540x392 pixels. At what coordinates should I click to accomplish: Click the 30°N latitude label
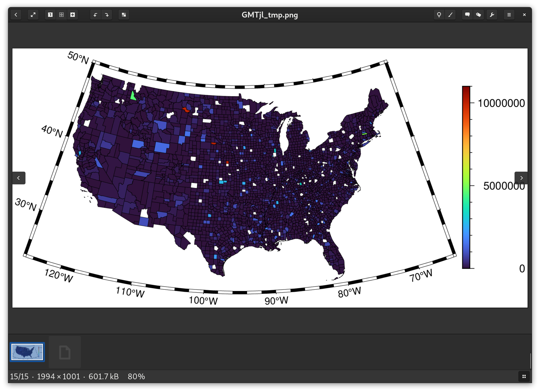coord(26,204)
